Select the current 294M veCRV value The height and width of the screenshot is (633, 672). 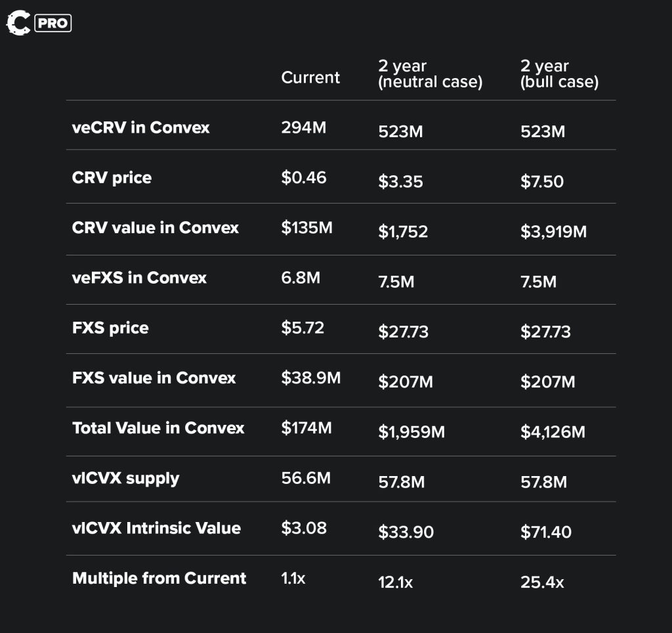pos(303,127)
